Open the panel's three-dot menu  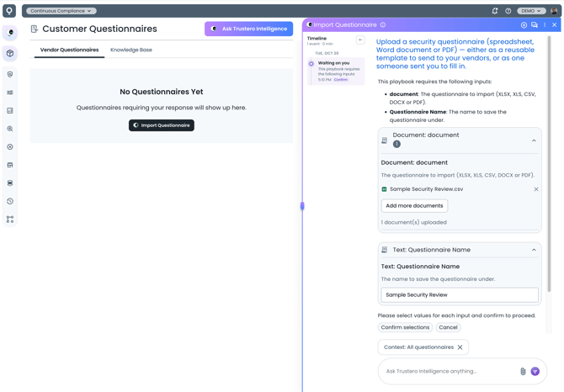point(545,24)
